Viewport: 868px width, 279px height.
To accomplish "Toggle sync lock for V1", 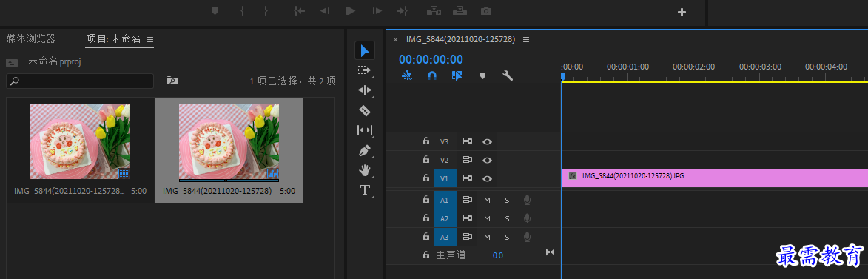I will pos(467,178).
